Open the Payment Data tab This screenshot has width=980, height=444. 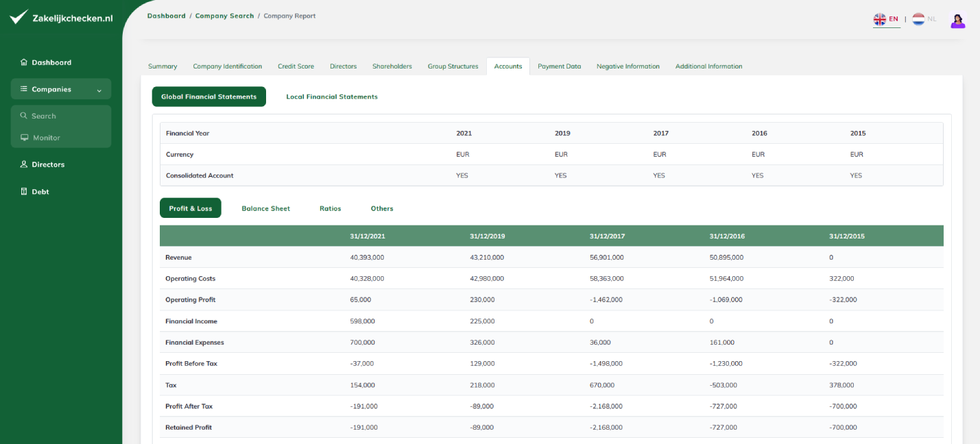click(560, 66)
